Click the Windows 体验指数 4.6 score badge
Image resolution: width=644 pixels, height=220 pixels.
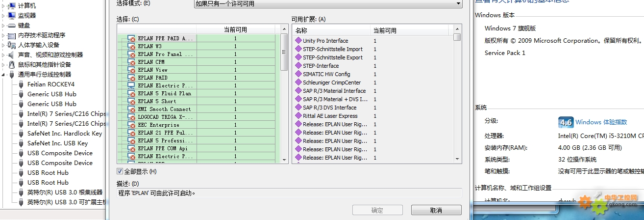566,122
